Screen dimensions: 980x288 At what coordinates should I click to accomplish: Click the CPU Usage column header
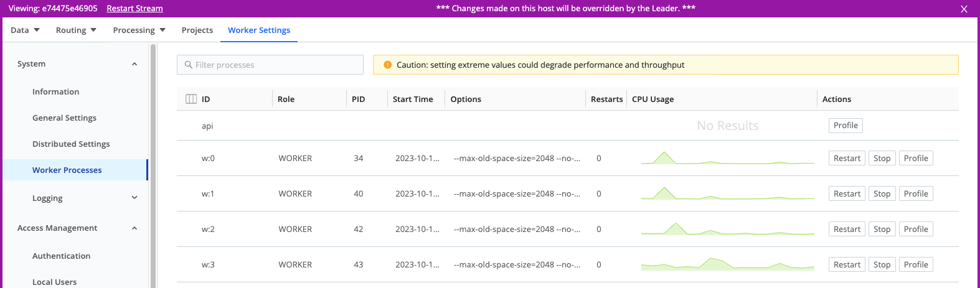tap(653, 99)
